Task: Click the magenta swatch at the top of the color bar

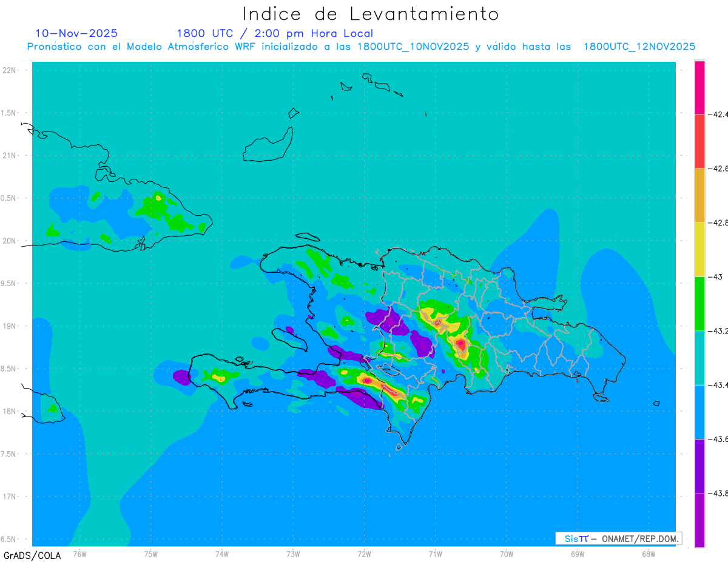Action: (699, 87)
